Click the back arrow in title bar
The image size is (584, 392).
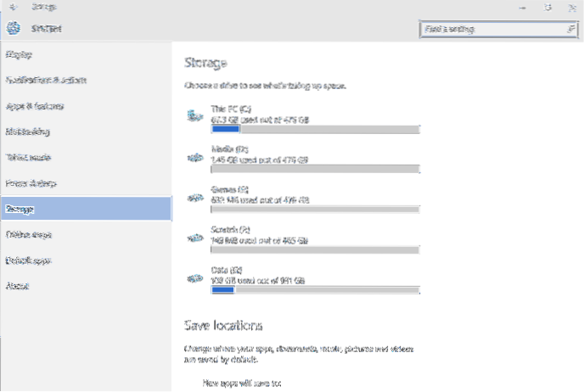coord(13,7)
